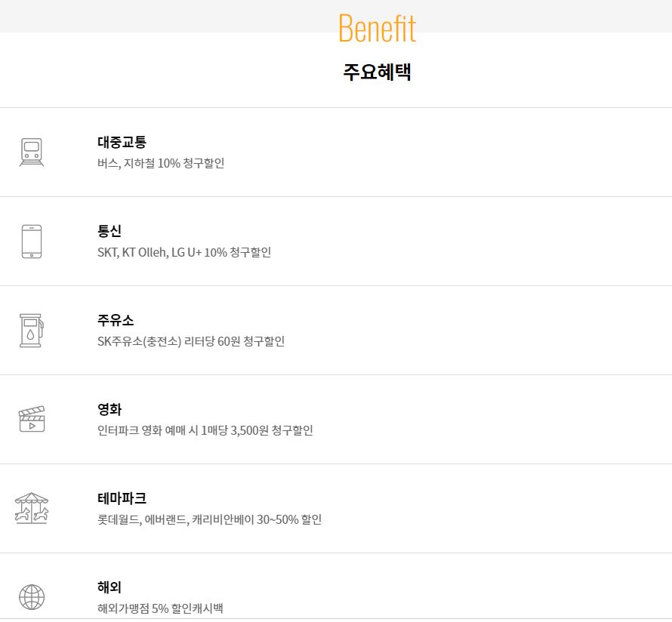Click the 주요혜택 section title
672x622 pixels.
pyautogui.click(x=377, y=72)
